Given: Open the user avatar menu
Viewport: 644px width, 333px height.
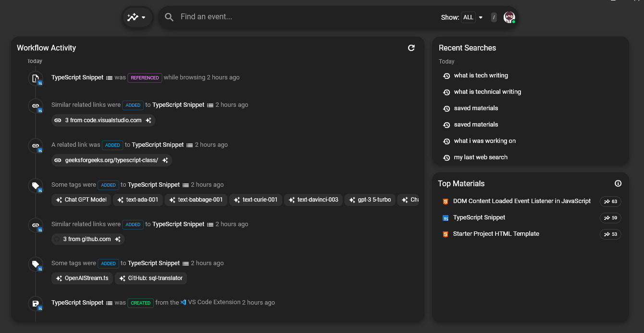Looking at the screenshot, I should [x=509, y=17].
